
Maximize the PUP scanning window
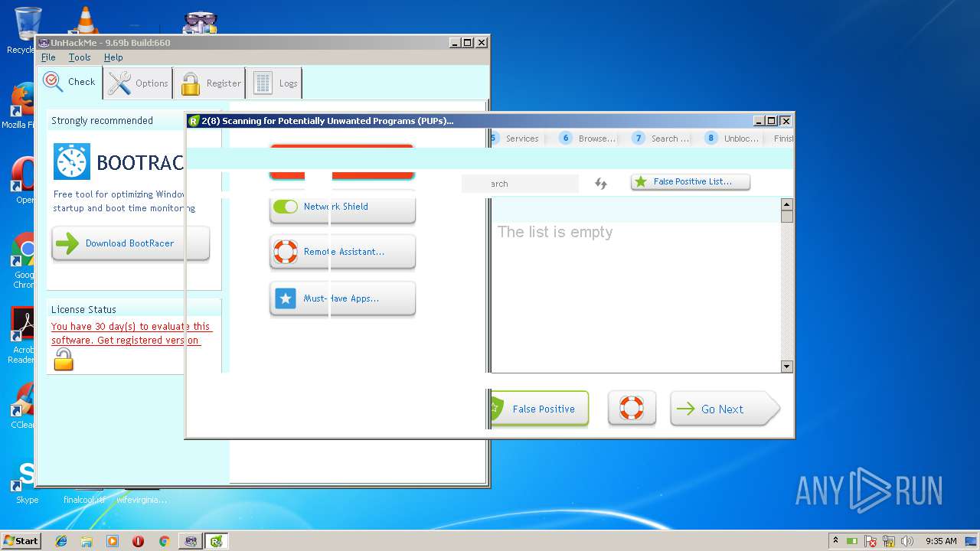coord(772,121)
